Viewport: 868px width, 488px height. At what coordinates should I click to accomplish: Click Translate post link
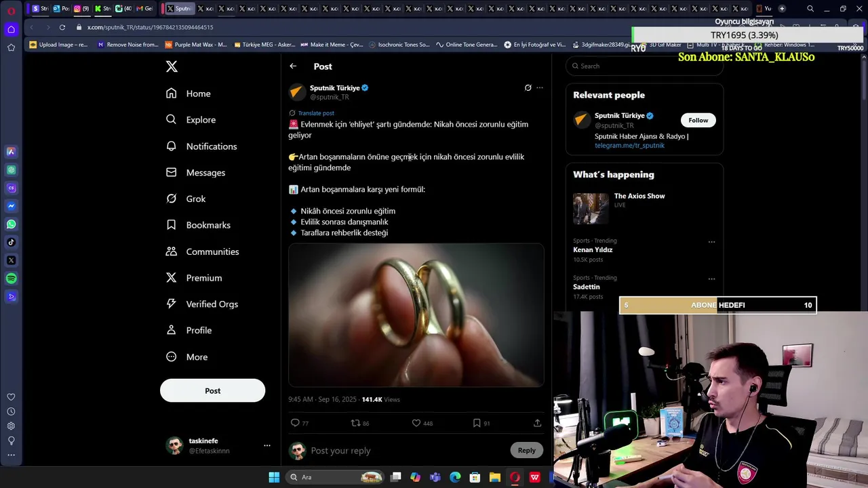click(316, 113)
